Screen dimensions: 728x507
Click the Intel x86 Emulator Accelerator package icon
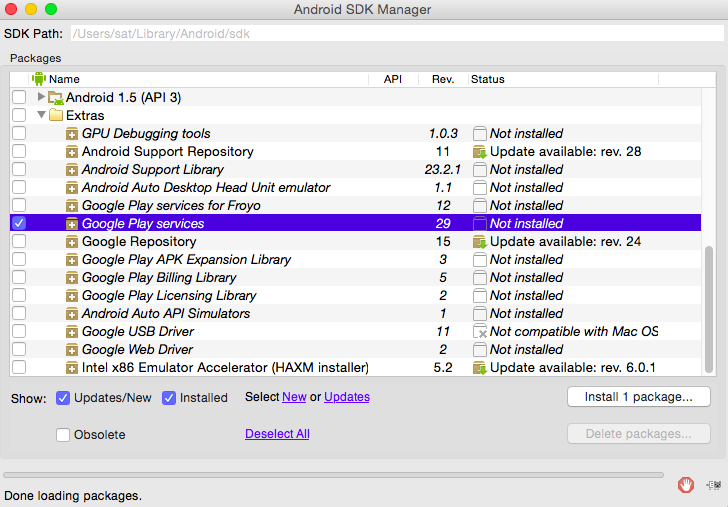(x=72, y=368)
